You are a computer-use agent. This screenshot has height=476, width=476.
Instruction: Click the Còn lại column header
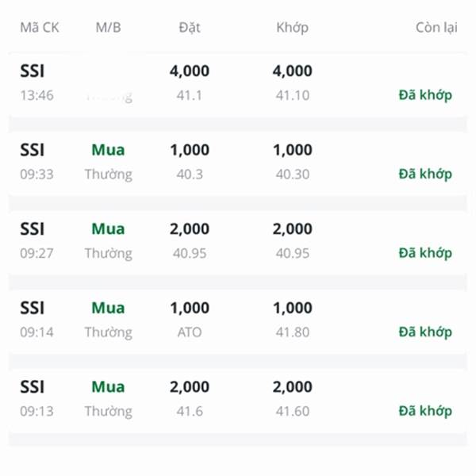436,28
